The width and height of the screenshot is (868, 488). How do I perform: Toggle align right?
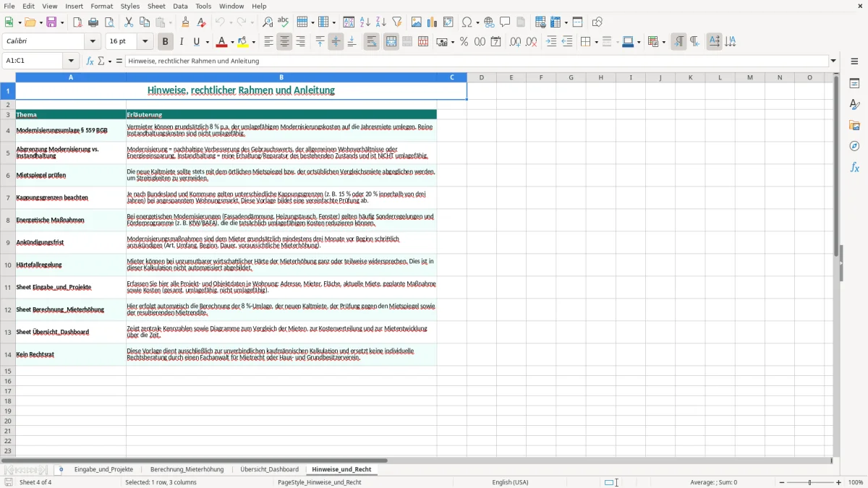(300, 42)
